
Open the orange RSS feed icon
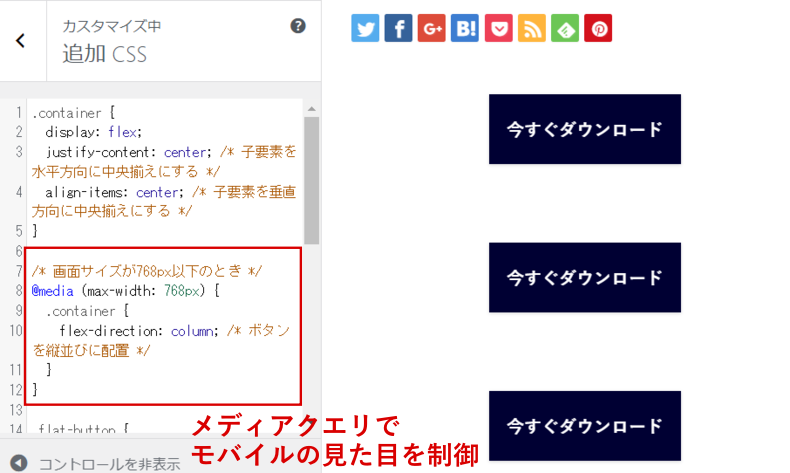(532, 28)
